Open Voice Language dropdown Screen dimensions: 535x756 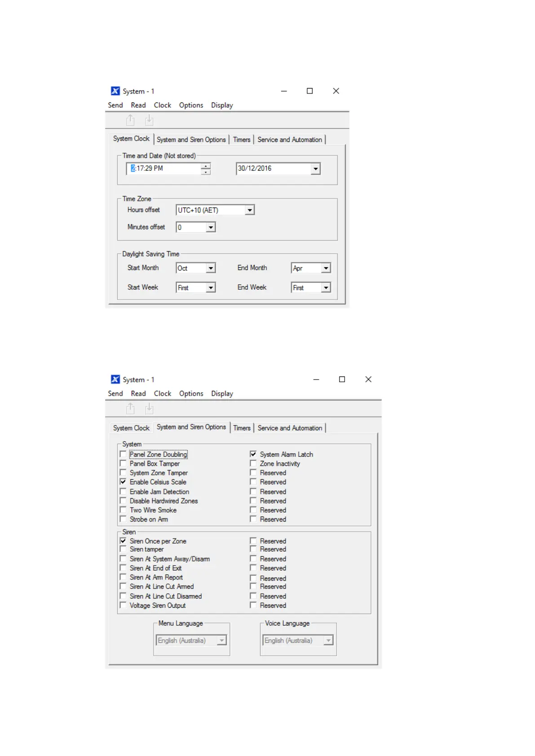point(329,640)
